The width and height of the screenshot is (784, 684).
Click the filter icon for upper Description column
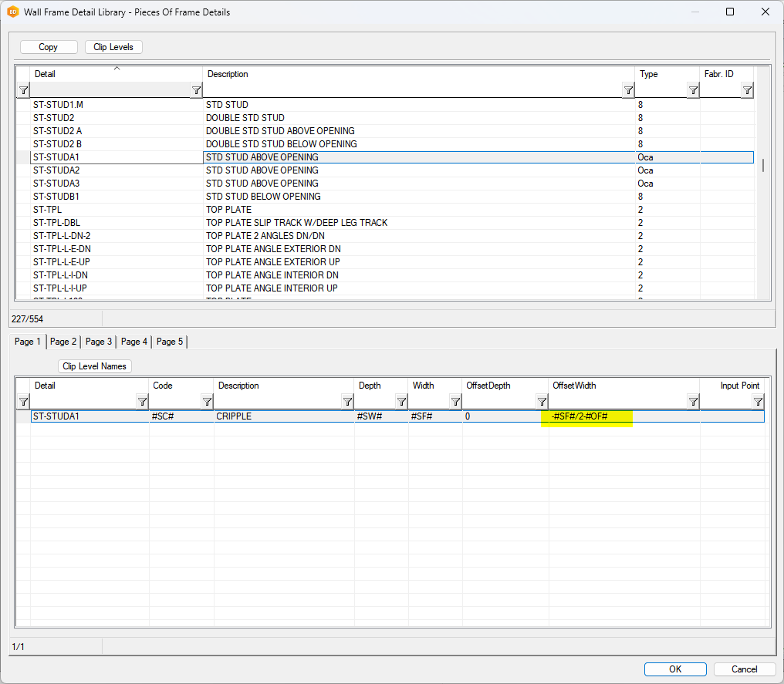[628, 91]
